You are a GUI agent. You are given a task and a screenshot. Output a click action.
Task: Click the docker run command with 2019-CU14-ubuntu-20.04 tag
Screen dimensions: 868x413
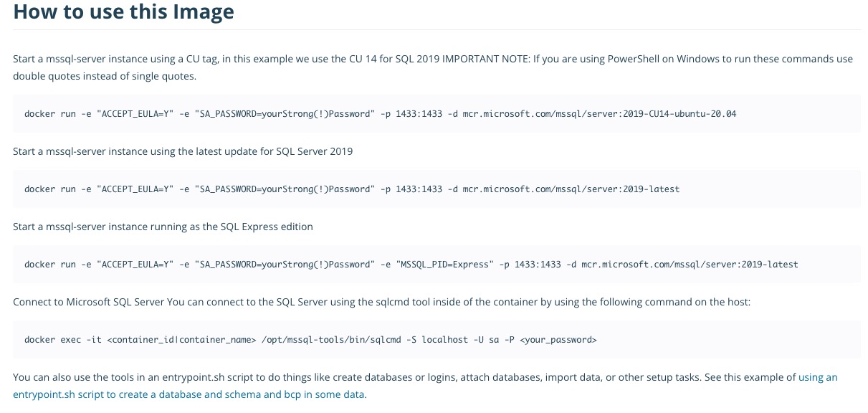tap(380, 114)
